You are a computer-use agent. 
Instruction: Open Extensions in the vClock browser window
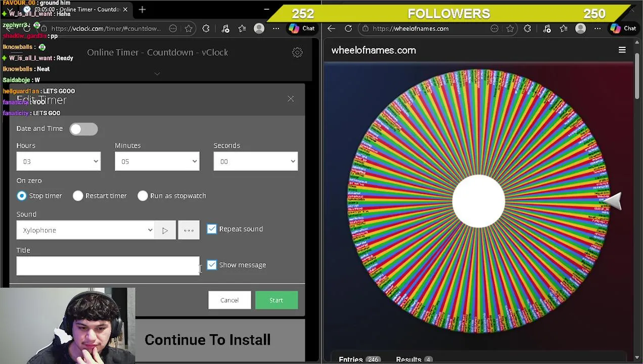pos(206,28)
